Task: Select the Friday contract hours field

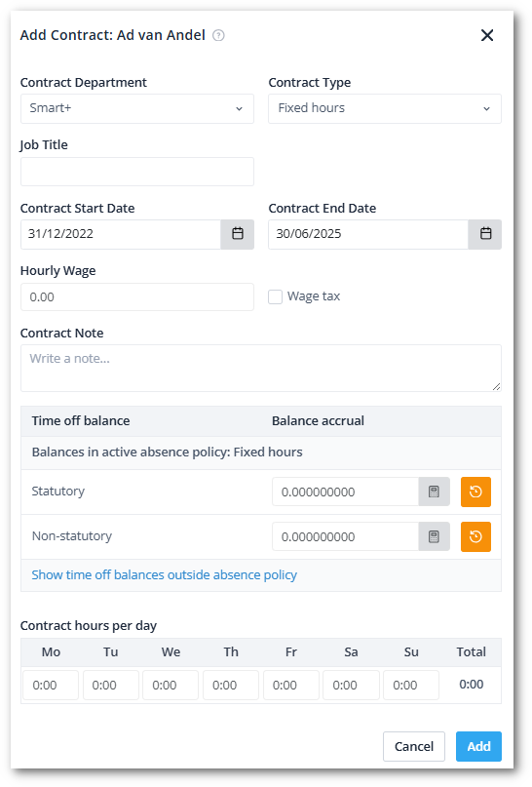Action: 291,686
